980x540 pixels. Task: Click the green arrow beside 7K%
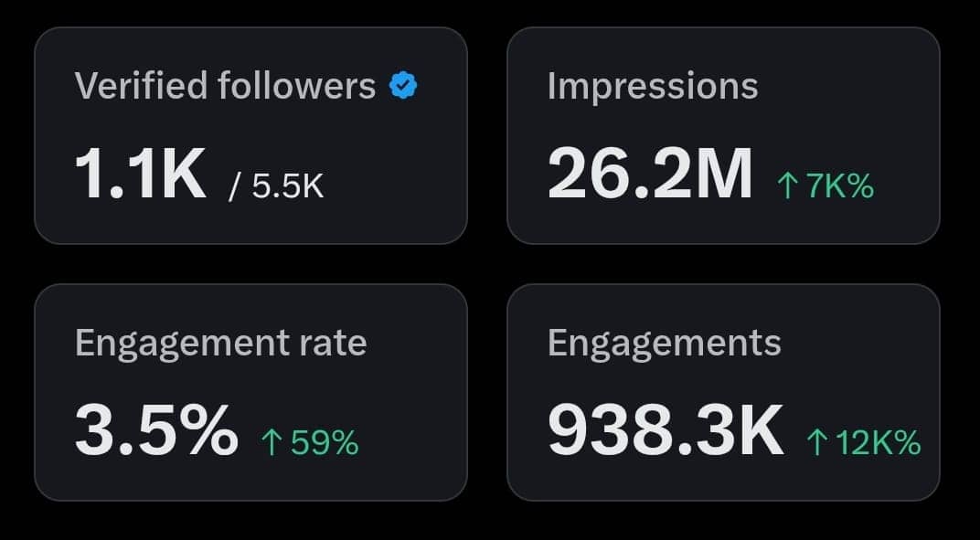[x=787, y=186]
